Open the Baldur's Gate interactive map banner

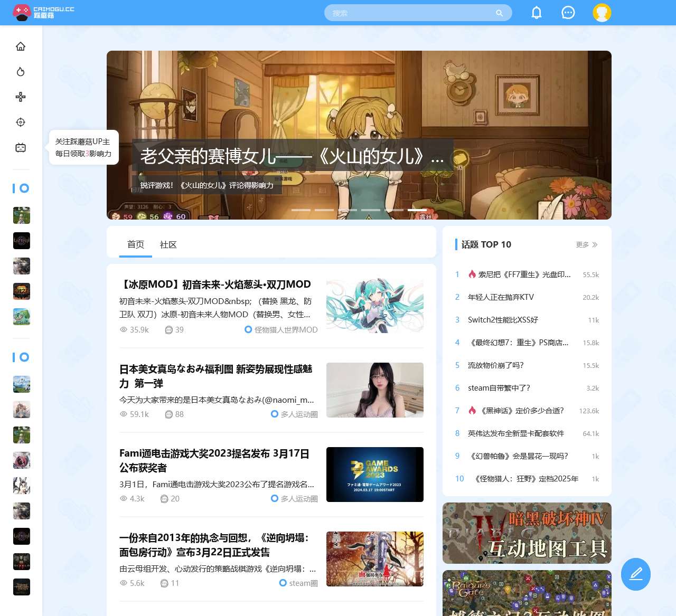(527, 593)
